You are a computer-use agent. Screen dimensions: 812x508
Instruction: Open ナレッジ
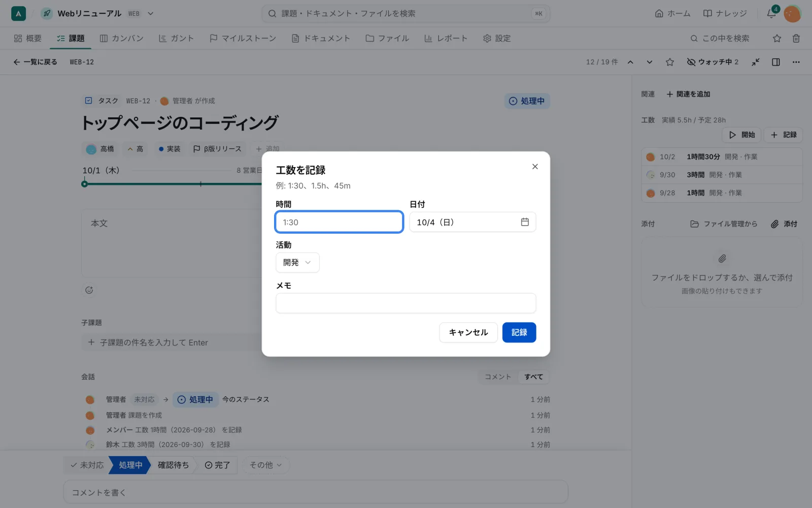[x=725, y=14]
